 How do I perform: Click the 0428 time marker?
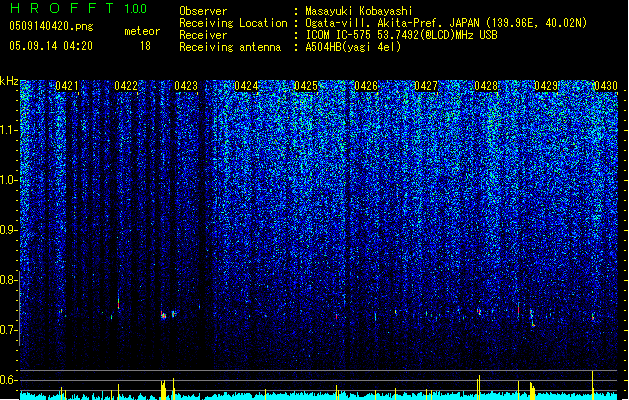tap(486, 86)
